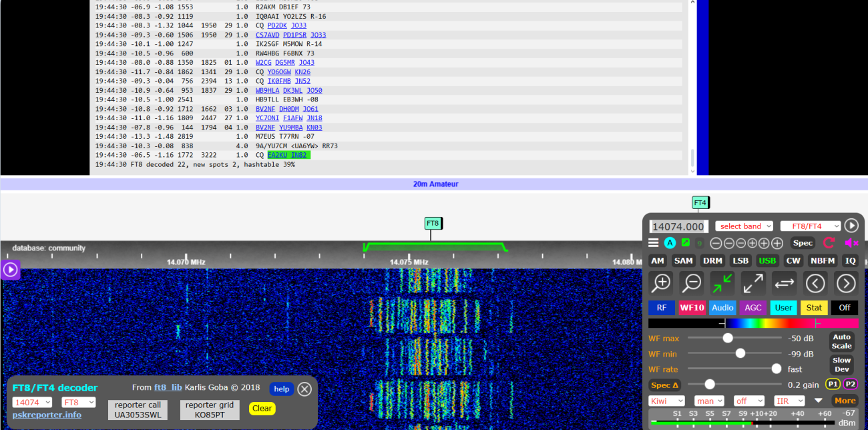Select the zoom-to-band green arrows icon
The image size is (868, 430).
click(722, 283)
